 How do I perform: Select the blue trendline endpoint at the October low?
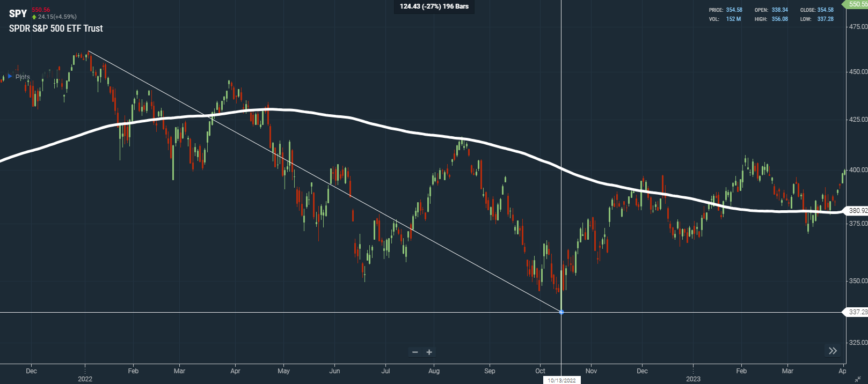click(561, 312)
